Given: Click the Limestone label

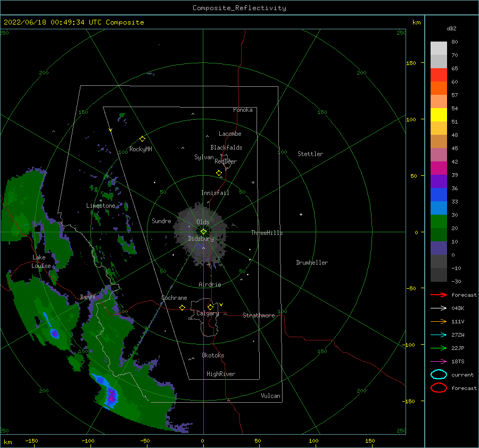Looking at the screenshot, I should [x=101, y=206].
